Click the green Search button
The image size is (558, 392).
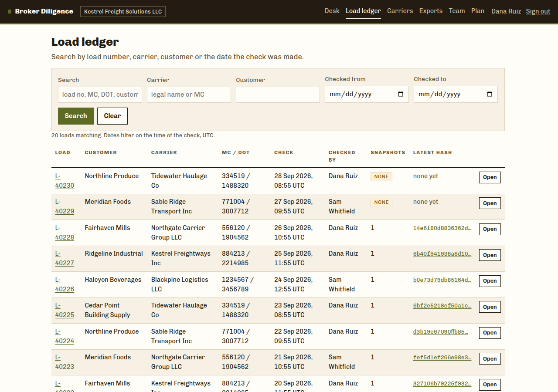coord(76,116)
